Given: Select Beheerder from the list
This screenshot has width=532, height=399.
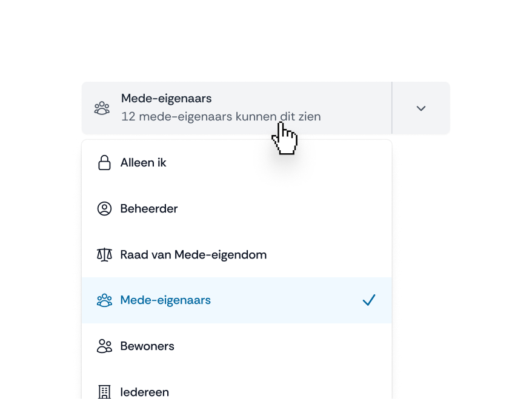Looking at the screenshot, I should [149, 209].
